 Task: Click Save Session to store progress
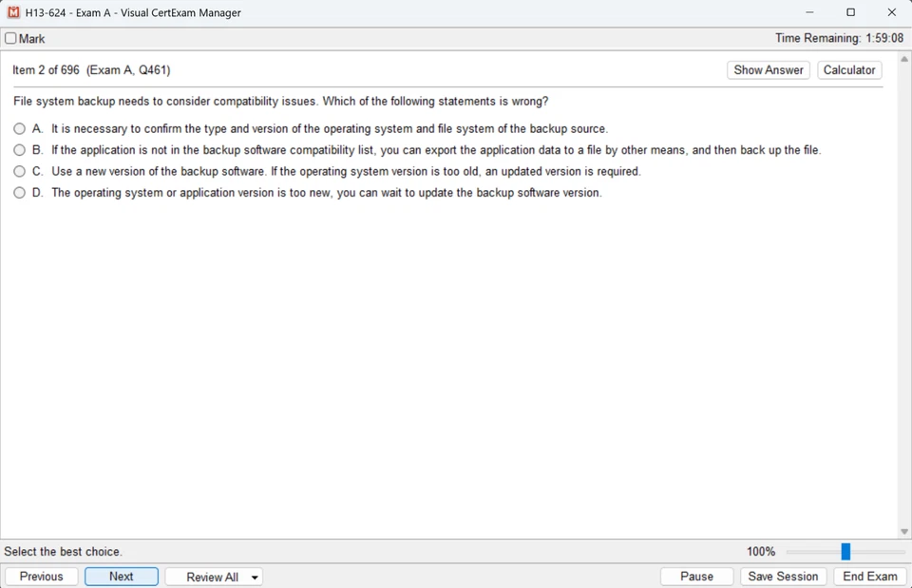783,576
